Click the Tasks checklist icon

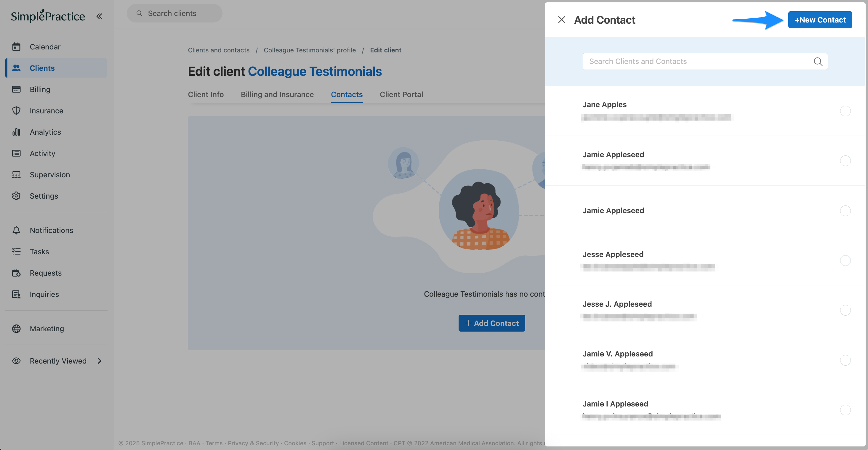pyautogui.click(x=16, y=251)
